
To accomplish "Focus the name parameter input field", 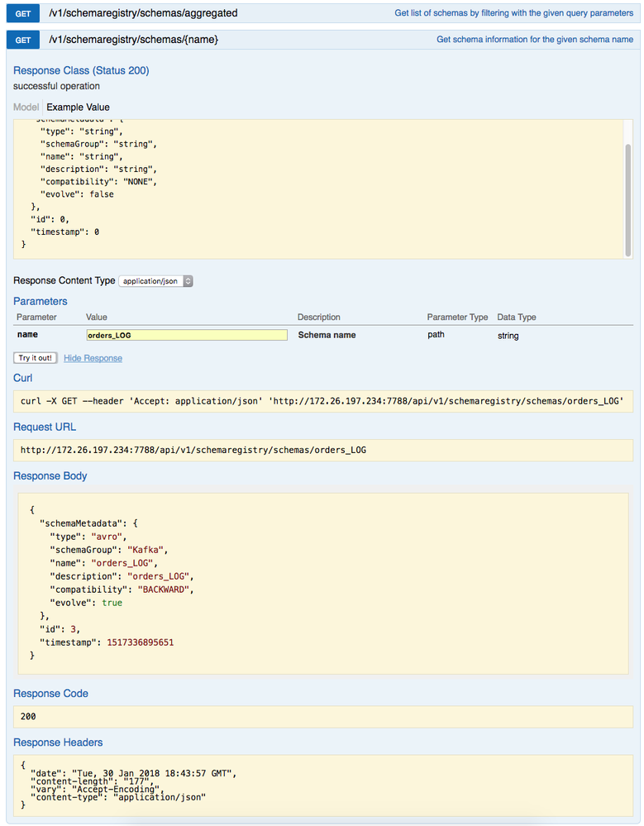I will [187, 336].
